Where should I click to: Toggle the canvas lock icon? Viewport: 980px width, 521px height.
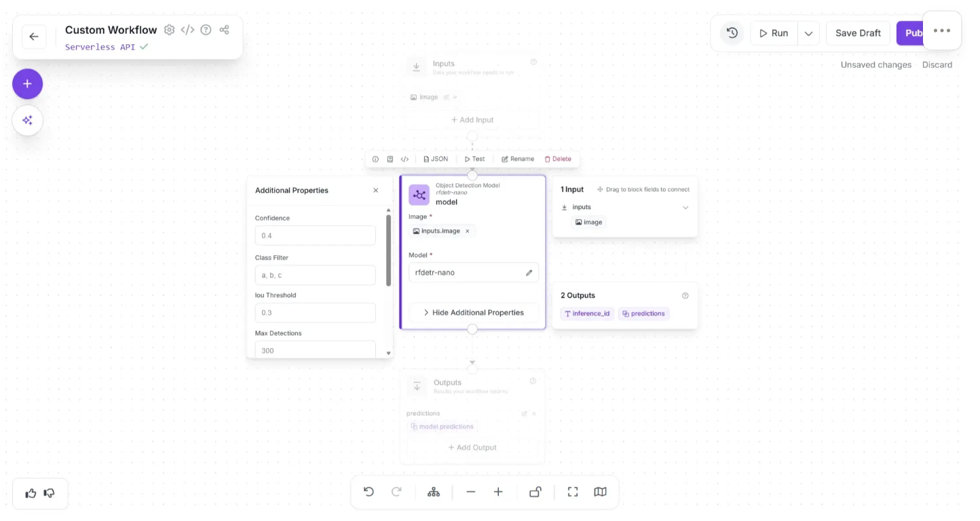pyautogui.click(x=535, y=492)
